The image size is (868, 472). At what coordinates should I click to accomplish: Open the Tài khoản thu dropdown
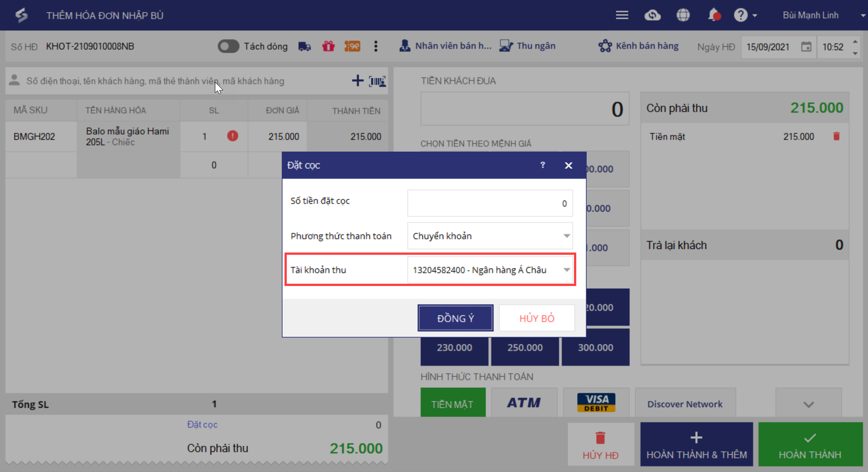point(490,270)
